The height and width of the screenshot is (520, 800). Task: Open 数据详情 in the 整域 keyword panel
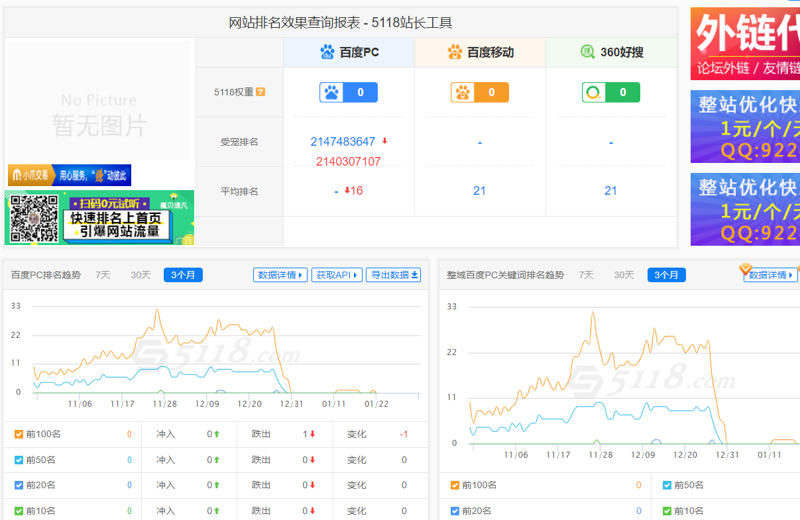tap(771, 275)
